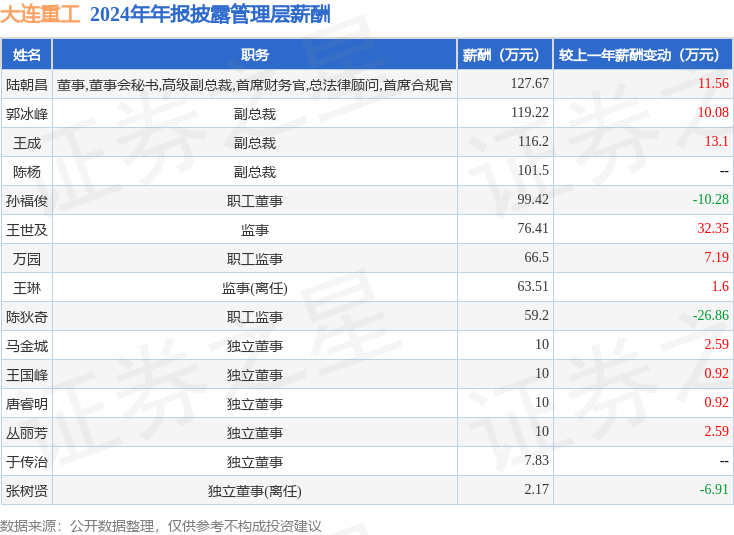Click change 0.92 in 唐睿明's row
The width and height of the screenshot is (734, 535).
click(717, 403)
